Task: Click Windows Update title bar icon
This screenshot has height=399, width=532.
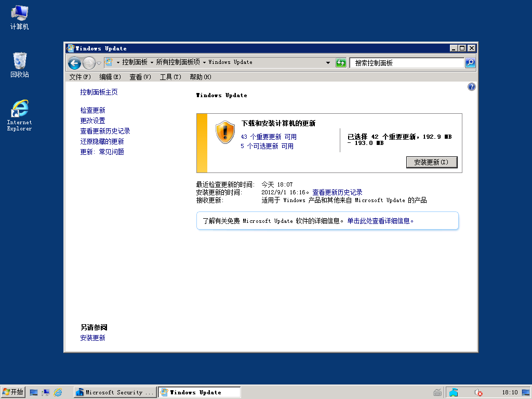Action: coord(70,48)
